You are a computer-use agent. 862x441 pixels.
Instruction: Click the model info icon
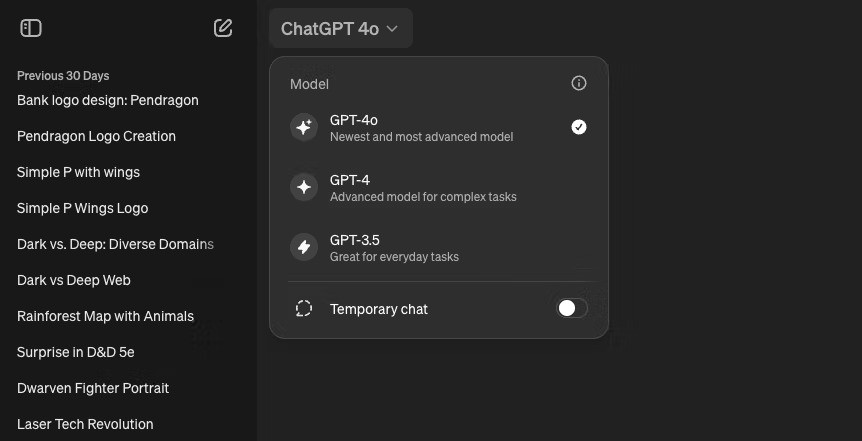pyautogui.click(x=578, y=84)
